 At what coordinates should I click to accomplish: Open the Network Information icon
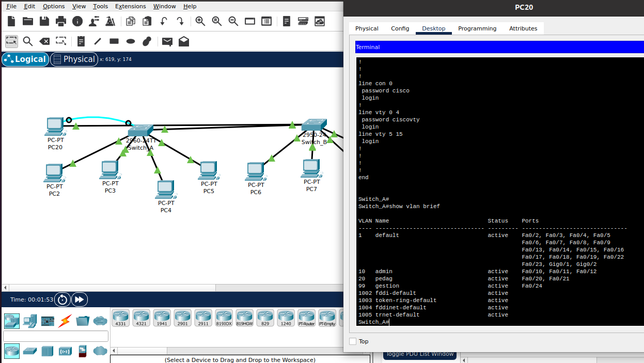pyautogui.click(x=77, y=21)
